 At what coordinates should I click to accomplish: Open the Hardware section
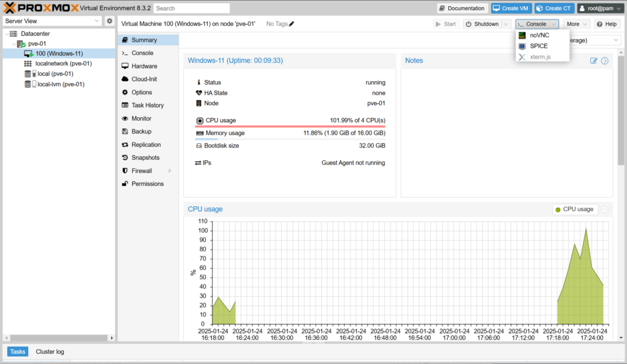click(x=144, y=66)
